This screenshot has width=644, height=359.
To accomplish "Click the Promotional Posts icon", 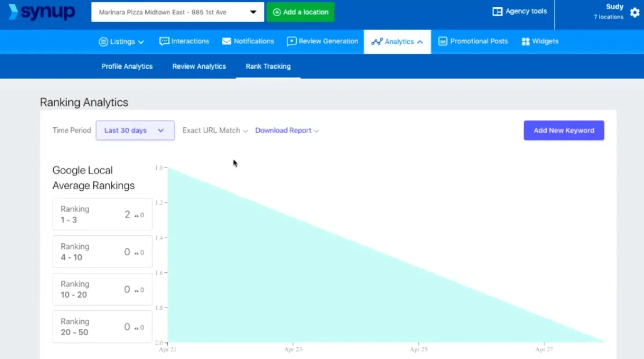I will tap(443, 42).
